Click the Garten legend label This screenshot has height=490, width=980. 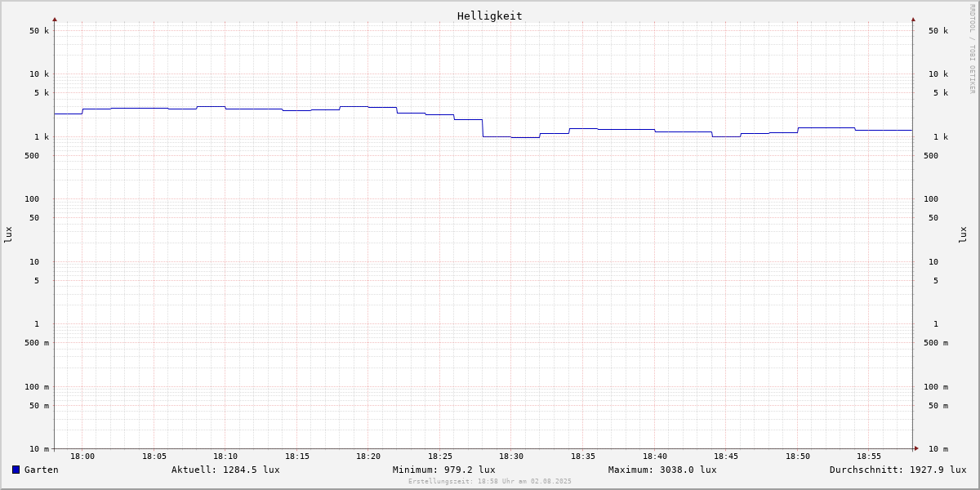click(42, 470)
